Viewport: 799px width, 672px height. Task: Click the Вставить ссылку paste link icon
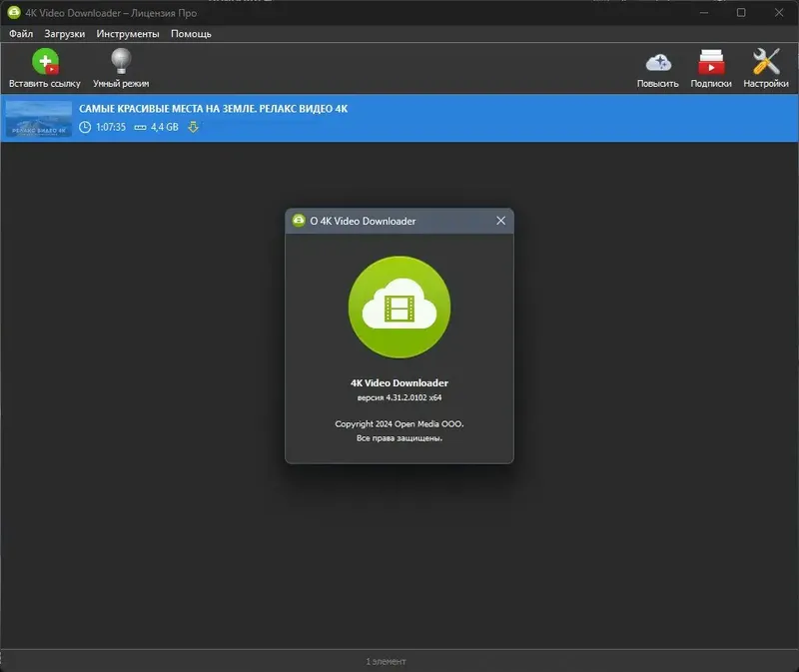(x=45, y=62)
